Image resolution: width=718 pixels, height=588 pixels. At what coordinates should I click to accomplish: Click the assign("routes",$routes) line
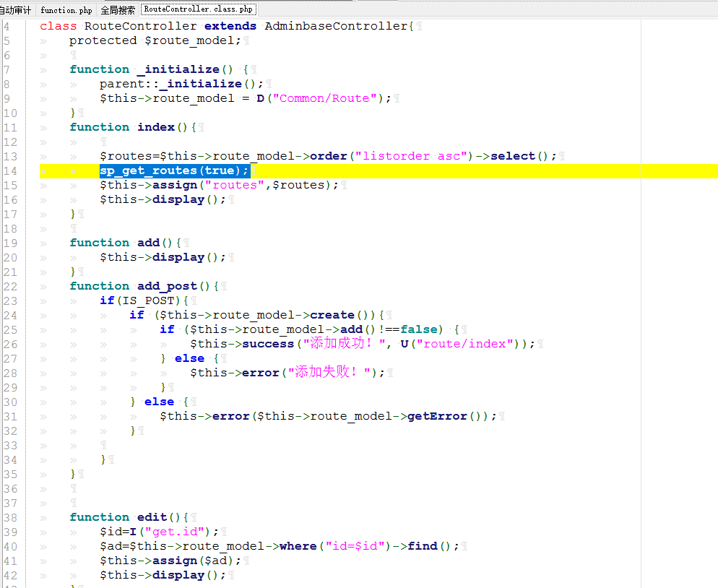(x=219, y=185)
